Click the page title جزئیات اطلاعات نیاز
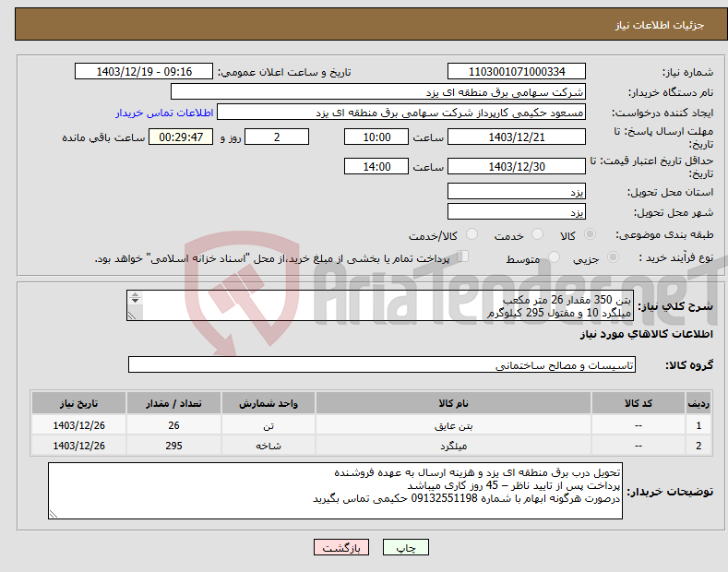This screenshot has width=728, height=572. (660, 25)
